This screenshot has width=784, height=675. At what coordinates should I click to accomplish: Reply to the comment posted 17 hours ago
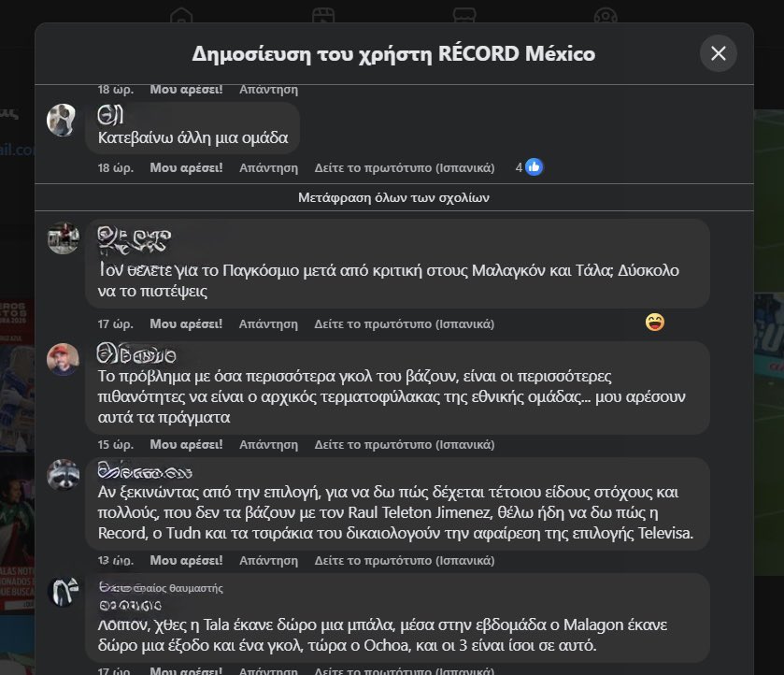click(268, 323)
